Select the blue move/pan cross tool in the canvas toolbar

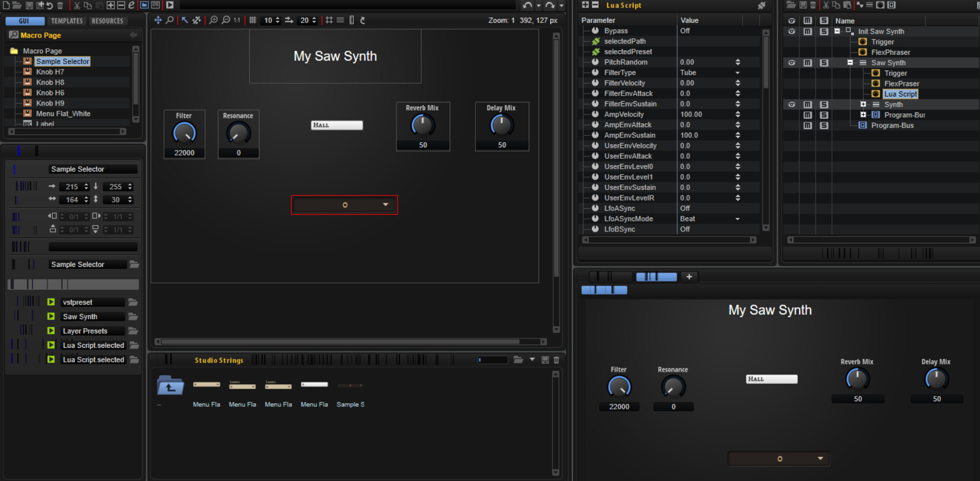[x=158, y=20]
